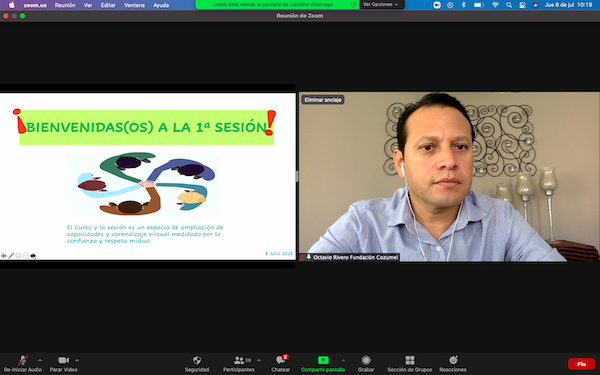Open the Chatear chat panel

(280, 364)
